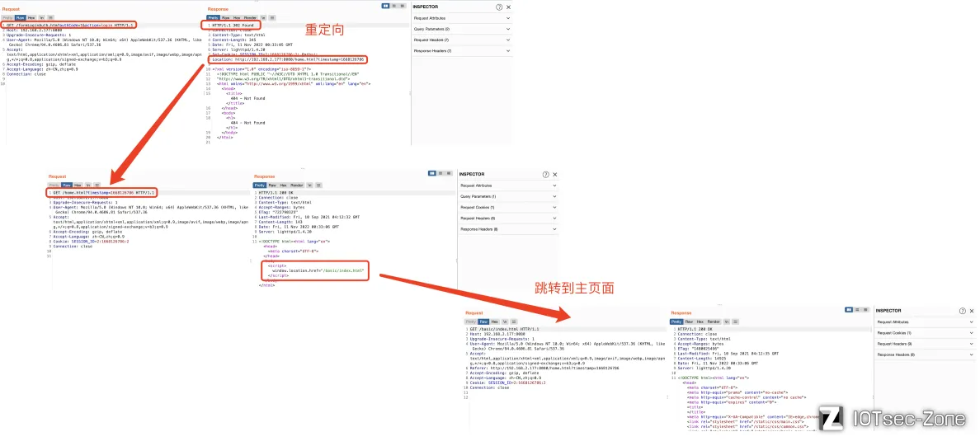Image resolution: width=980 pixels, height=446 pixels.
Task: Open the Inspector help icon in the middle panel
Action: point(545,175)
